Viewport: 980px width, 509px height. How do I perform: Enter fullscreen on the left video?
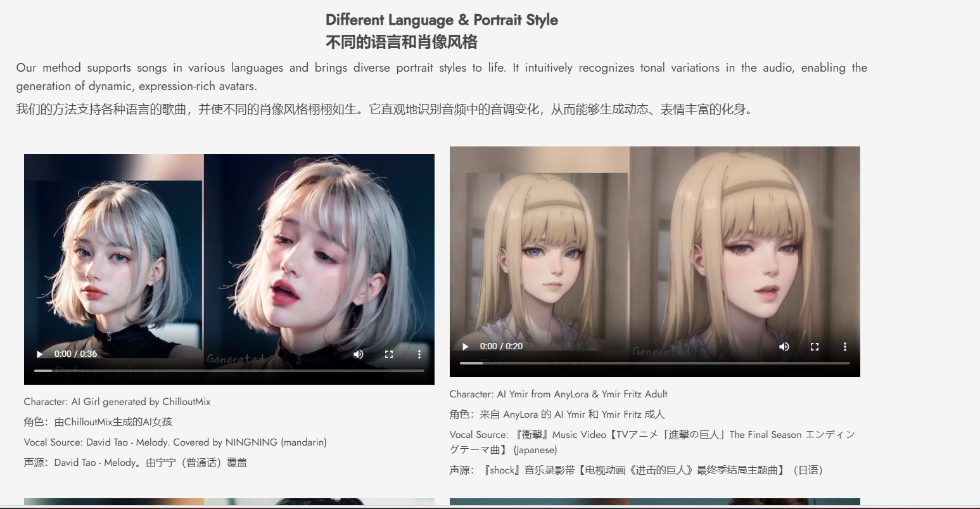tap(389, 354)
